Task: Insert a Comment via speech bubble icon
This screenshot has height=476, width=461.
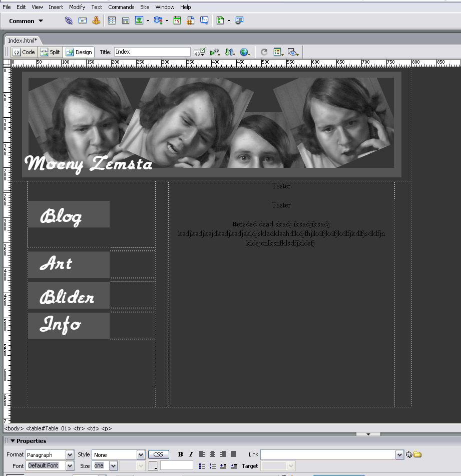Action: [x=204, y=21]
